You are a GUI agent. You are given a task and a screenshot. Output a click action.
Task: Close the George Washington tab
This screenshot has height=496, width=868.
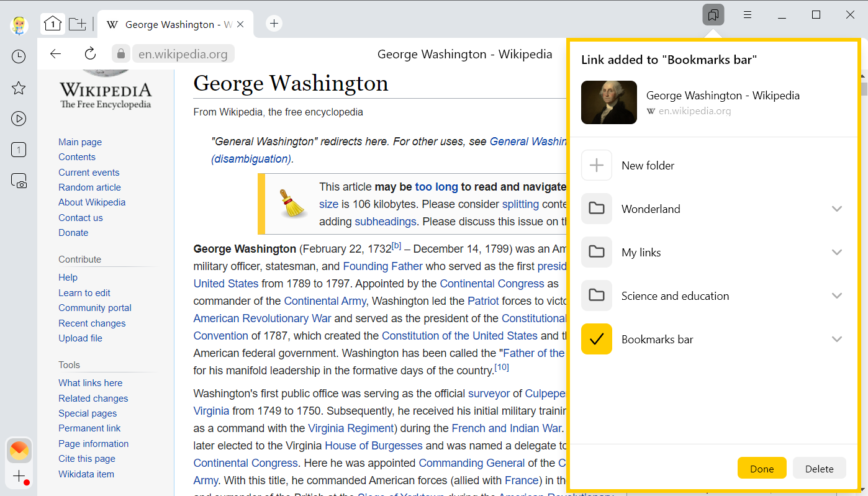241,24
